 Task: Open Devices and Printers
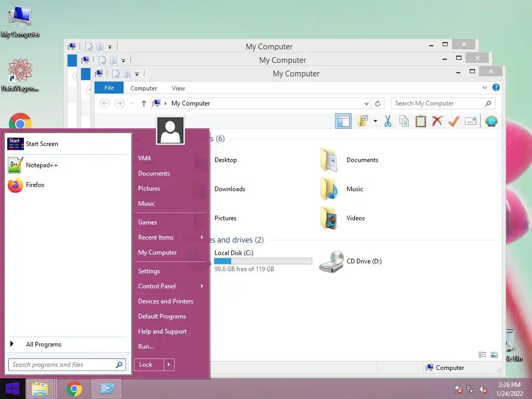pyautogui.click(x=166, y=301)
